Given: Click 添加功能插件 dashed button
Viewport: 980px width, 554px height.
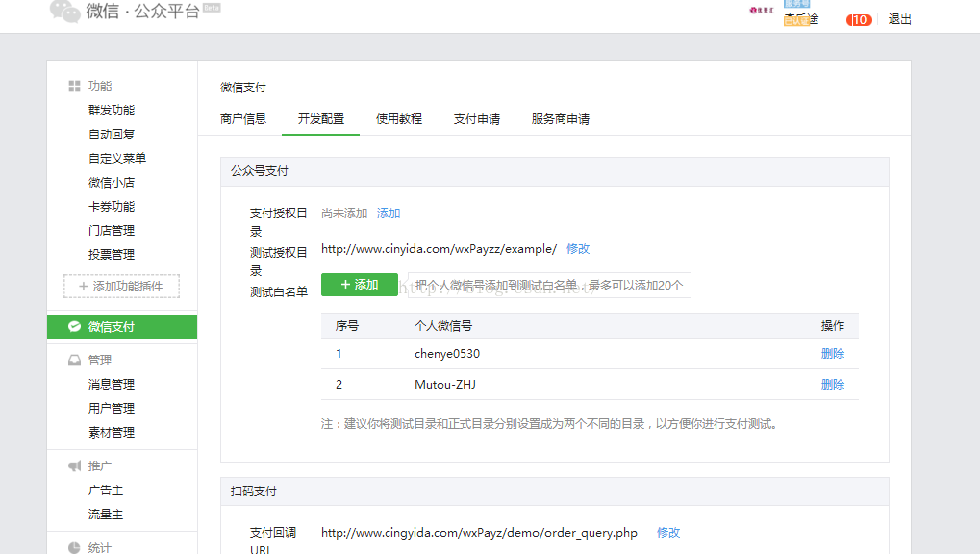Looking at the screenshot, I should coord(121,286).
